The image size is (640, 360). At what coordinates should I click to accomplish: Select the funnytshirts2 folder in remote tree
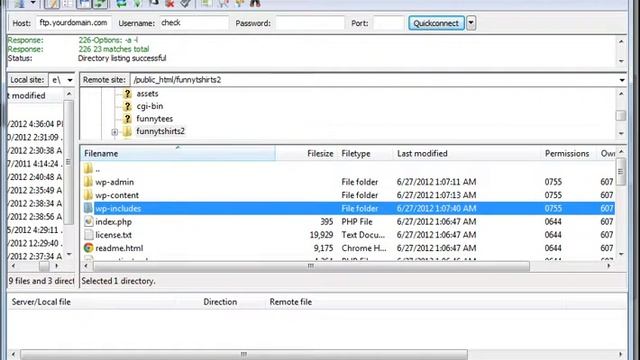(160, 131)
